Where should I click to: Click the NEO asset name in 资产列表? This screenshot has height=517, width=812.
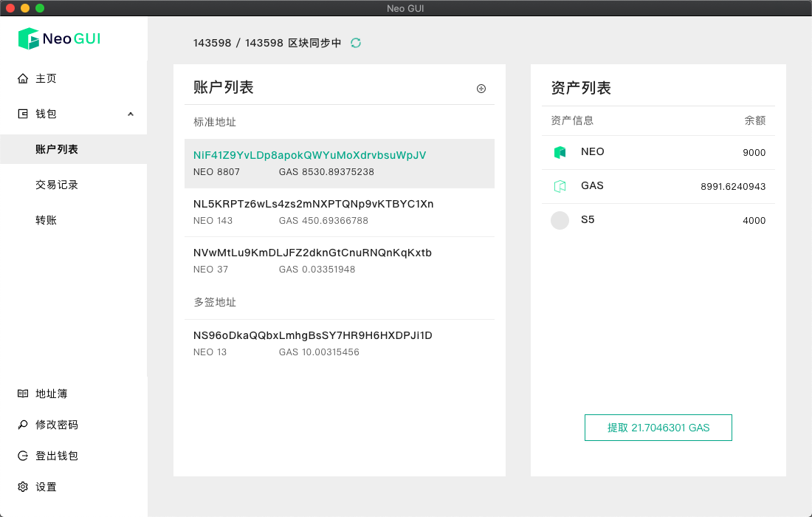(x=593, y=152)
